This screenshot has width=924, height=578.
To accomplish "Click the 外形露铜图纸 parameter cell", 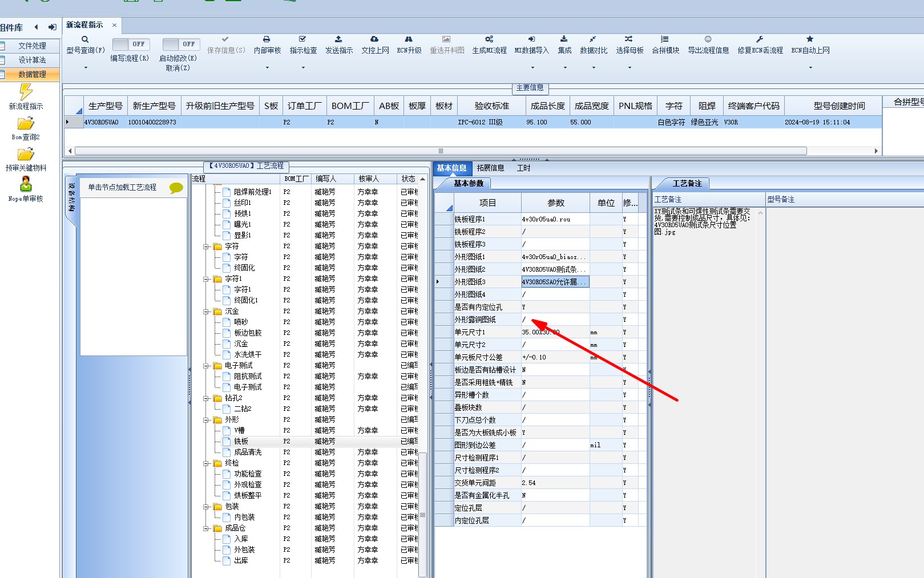I will tap(555, 320).
